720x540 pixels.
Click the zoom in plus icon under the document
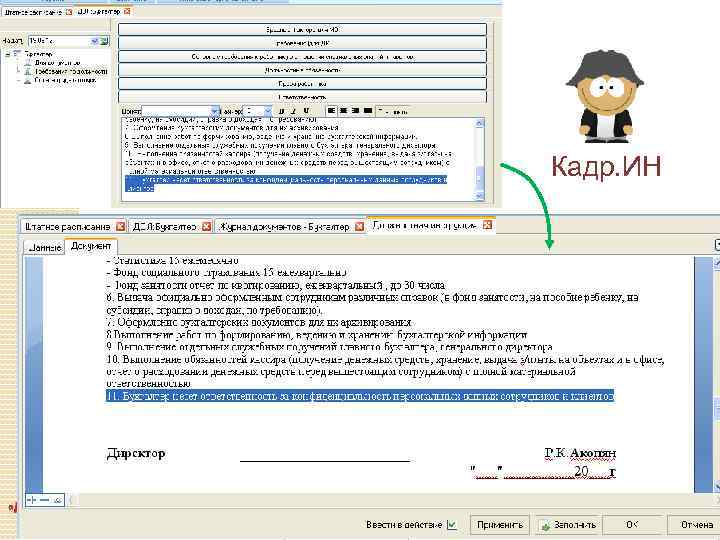point(32,500)
